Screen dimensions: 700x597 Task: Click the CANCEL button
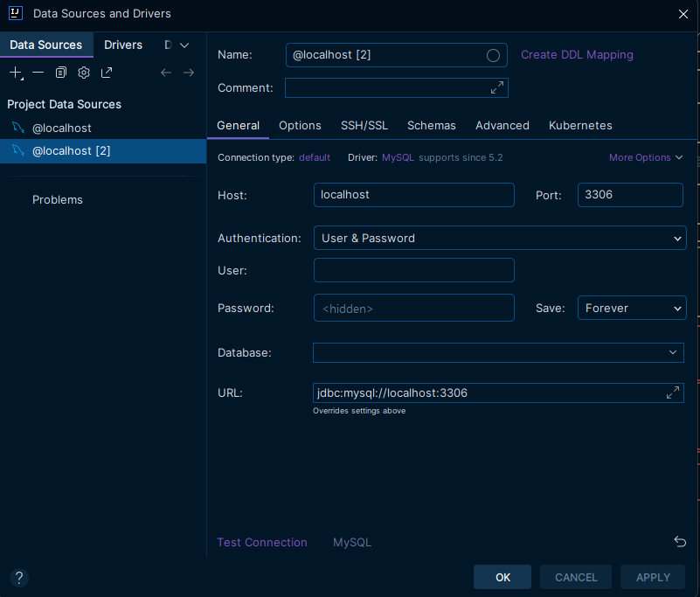(576, 577)
